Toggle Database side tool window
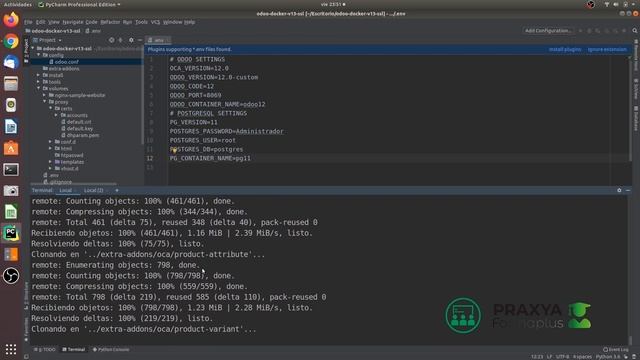This screenshot has width=640, height=360. pos(636,118)
